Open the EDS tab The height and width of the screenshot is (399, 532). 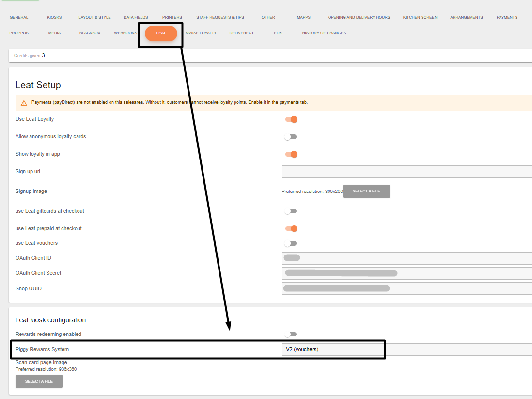click(x=278, y=33)
